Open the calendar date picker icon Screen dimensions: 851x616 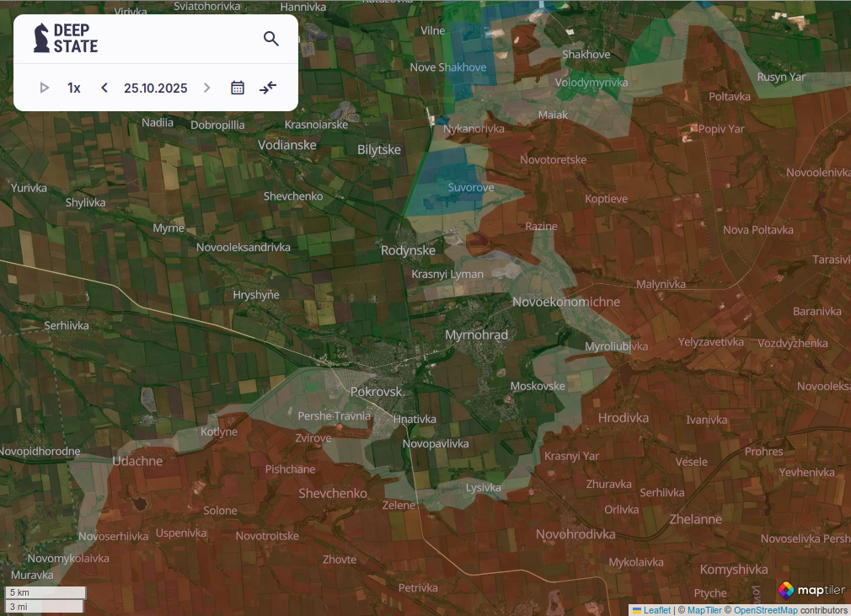tap(238, 88)
